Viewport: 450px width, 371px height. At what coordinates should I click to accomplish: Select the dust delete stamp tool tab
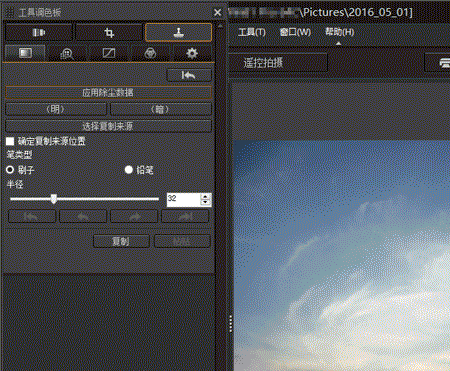(179, 32)
